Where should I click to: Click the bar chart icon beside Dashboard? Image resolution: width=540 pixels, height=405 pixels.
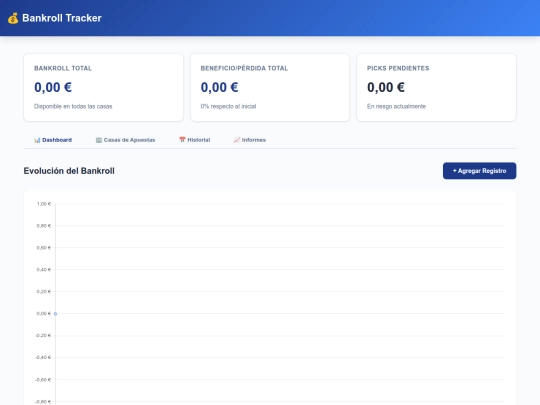[x=37, y=140]
